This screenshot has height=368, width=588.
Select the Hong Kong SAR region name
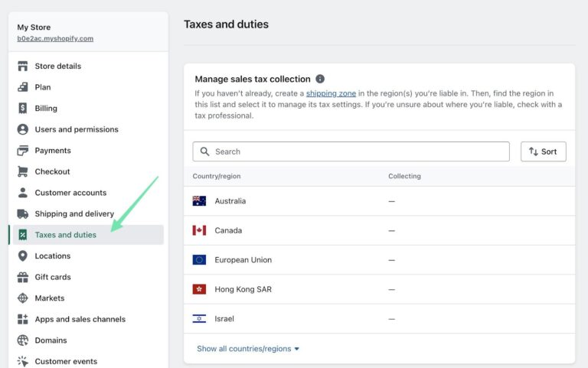[x=243, y=289]
